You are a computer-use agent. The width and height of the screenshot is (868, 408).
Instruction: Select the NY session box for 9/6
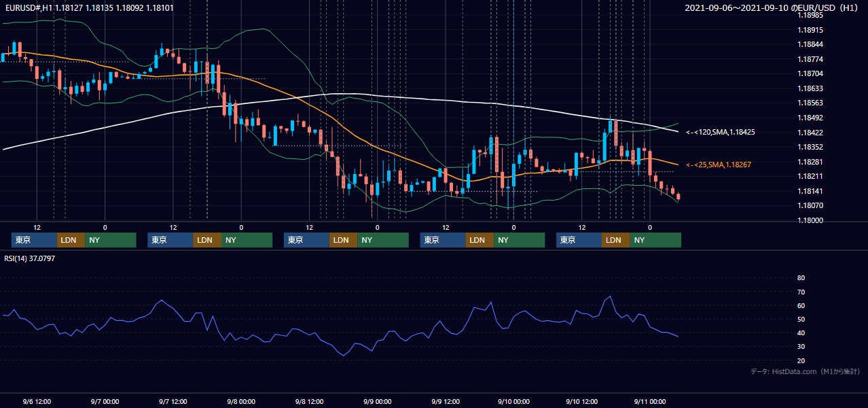coord(111,240)
